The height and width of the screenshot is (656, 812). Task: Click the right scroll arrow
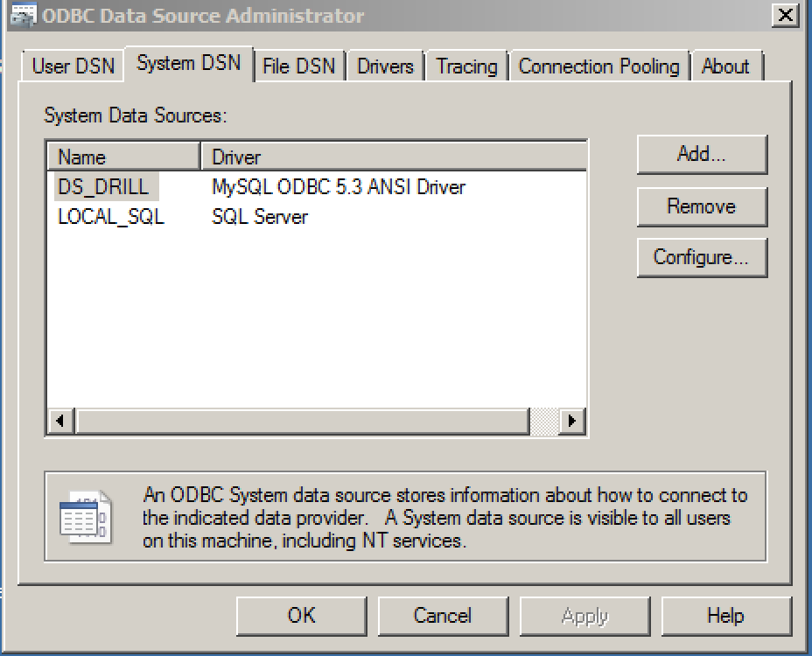pyautogui.click(x=572, y=421)
